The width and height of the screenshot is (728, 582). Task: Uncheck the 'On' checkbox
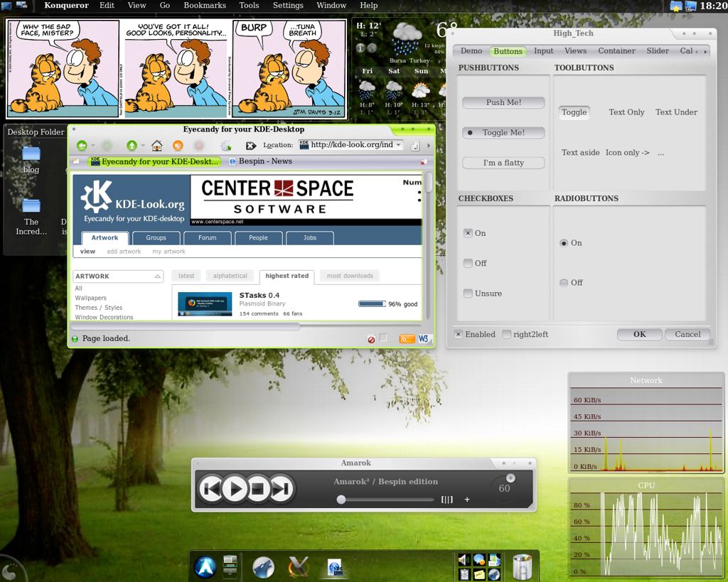(468, 233)
